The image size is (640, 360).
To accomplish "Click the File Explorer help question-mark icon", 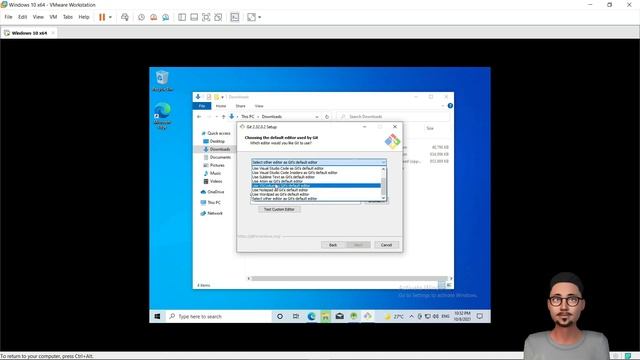I will tap(450, 106).
